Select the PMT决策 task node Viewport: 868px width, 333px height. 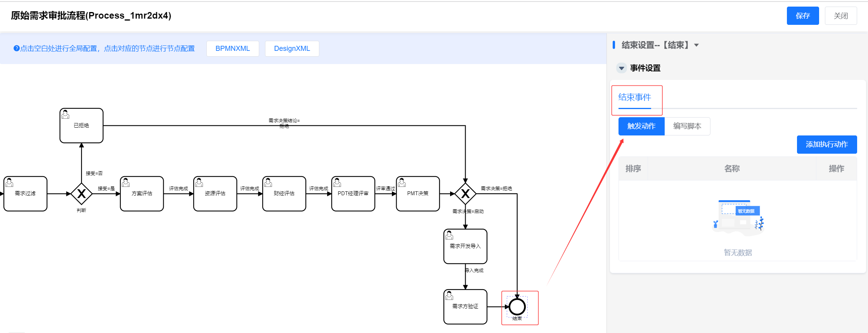click(x=418, y=194)
